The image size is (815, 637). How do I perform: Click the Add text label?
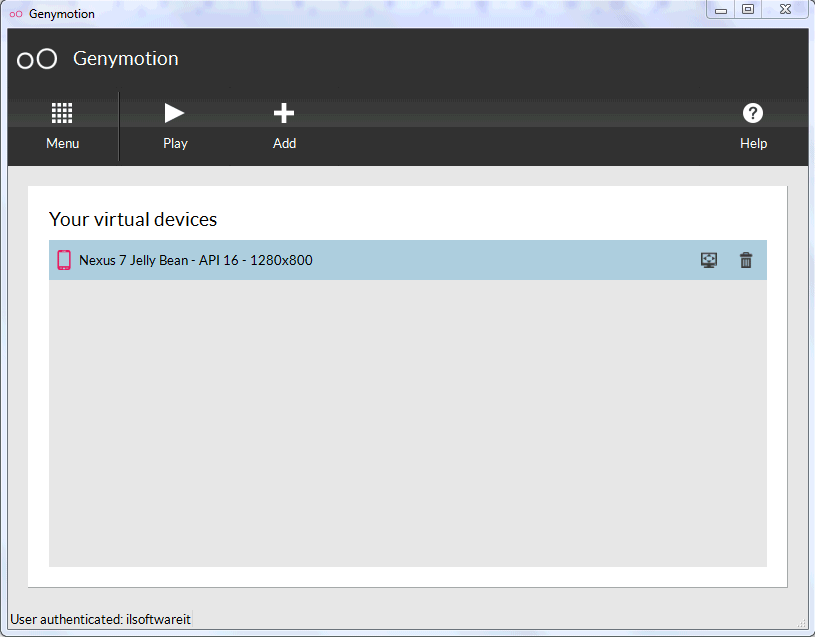(x=284, y=143)
